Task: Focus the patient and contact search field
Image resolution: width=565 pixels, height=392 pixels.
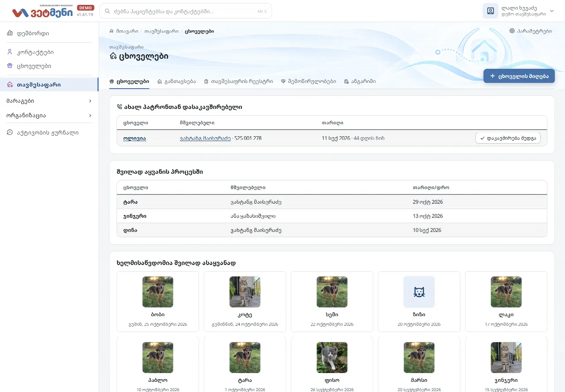Action: pyautogui.click(x=186, y=11)
